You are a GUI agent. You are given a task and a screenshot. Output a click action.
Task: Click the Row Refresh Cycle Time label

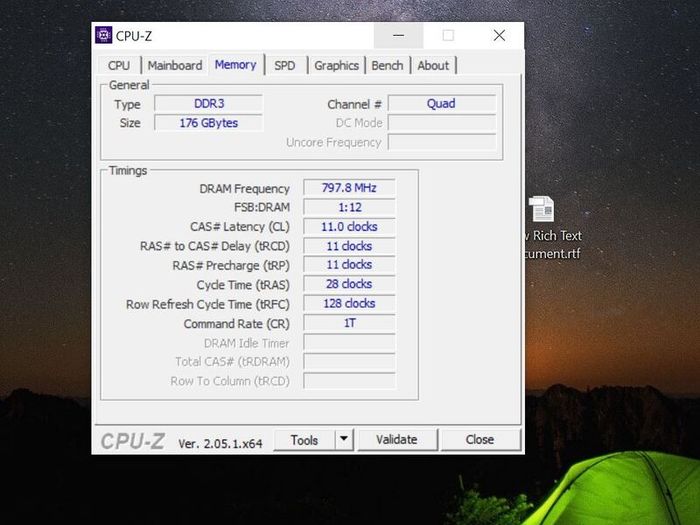pos(208,304)
